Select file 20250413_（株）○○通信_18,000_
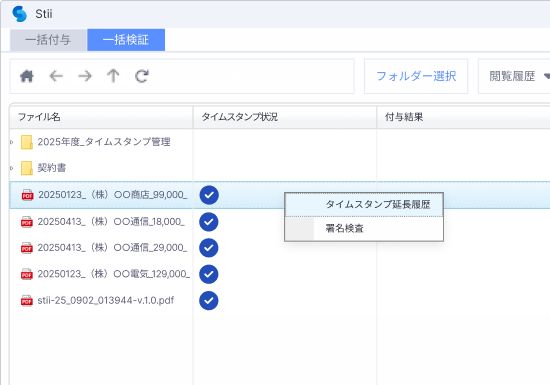 click(x=111, y=222)
